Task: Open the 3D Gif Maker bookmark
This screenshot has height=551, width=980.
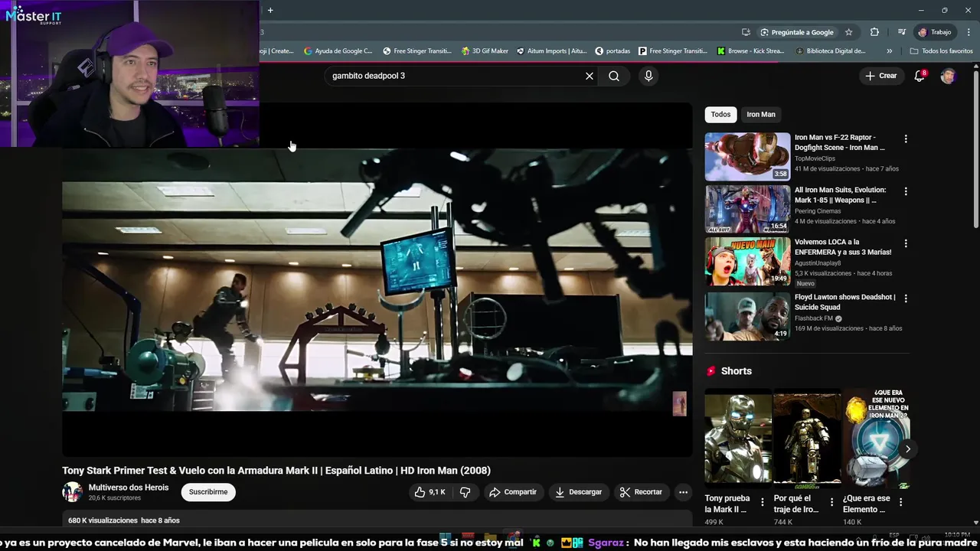Action: pos(485,51)
